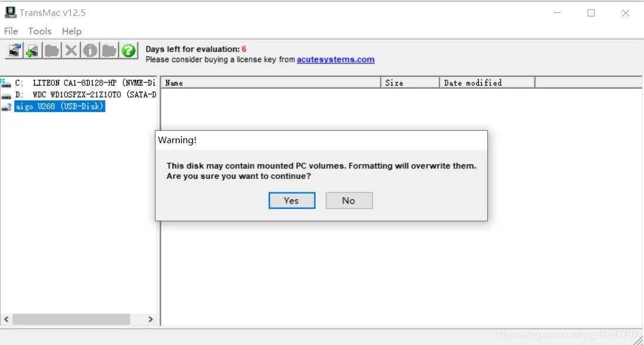This screenshot has width=644, height=345.
Task: Open the File menu
Action: coord(11,31)
